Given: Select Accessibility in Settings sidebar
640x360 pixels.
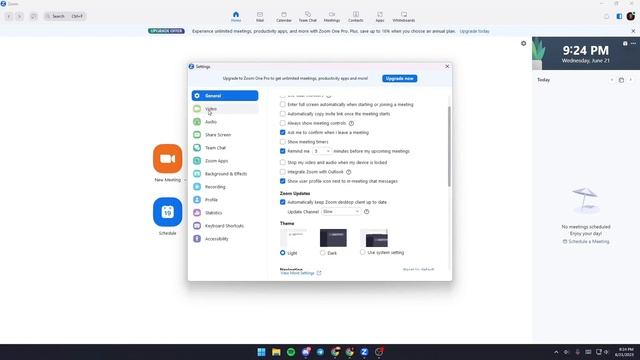Looking at the screenshot, I should [x=225, y=239].
